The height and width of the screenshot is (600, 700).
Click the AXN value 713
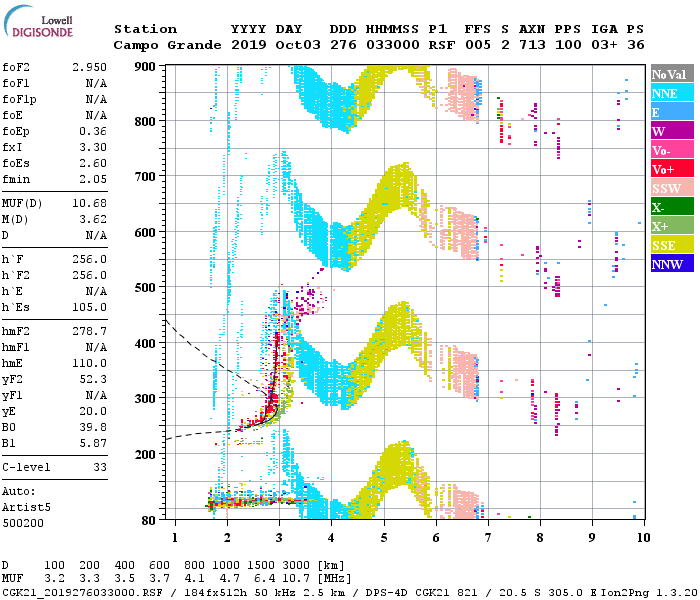pyautogui.click(x=532, y=45)
